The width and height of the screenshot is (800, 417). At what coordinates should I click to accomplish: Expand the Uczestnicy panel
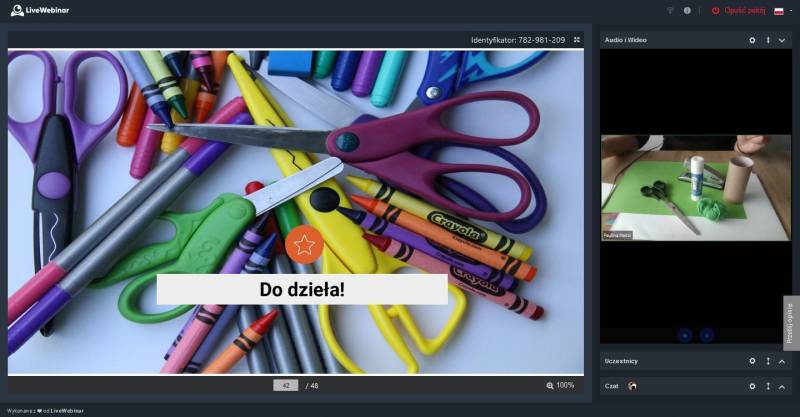coord(782,361)
